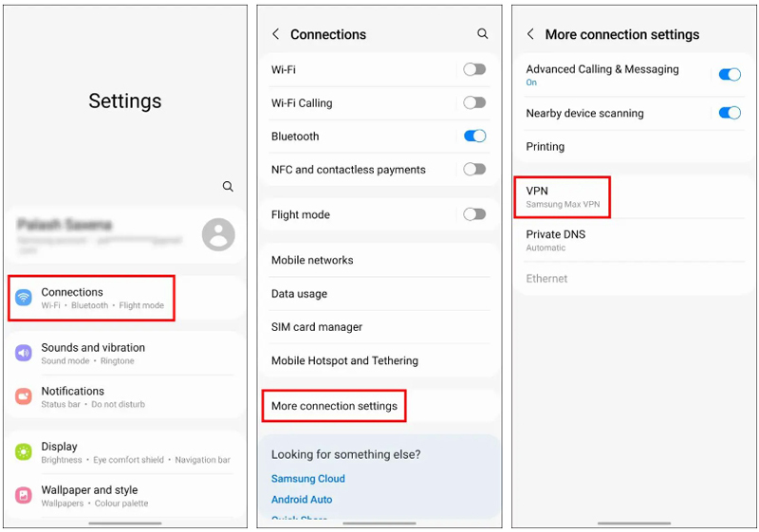Toggle Nearby device scanning off
Image resolution: width=759 pixels, height=532 pixels.
pos(729,113)
